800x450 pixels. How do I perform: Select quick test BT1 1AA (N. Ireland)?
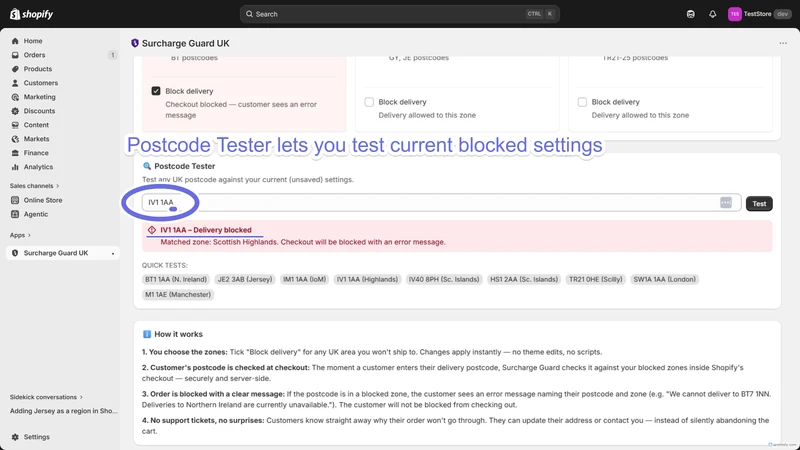176,279
